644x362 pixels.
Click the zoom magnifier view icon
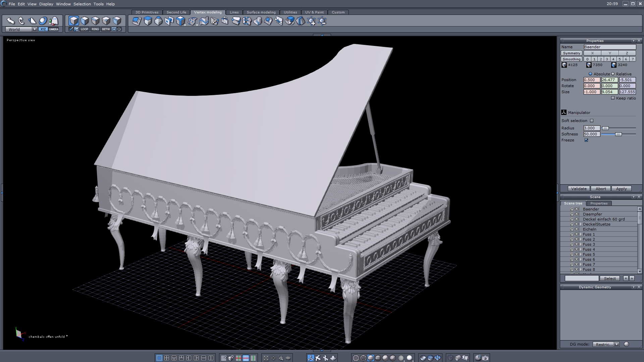click(281, 358)
